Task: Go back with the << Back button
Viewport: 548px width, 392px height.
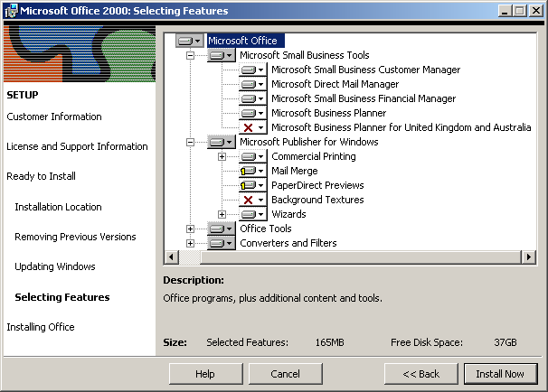Action: (420, 374)
